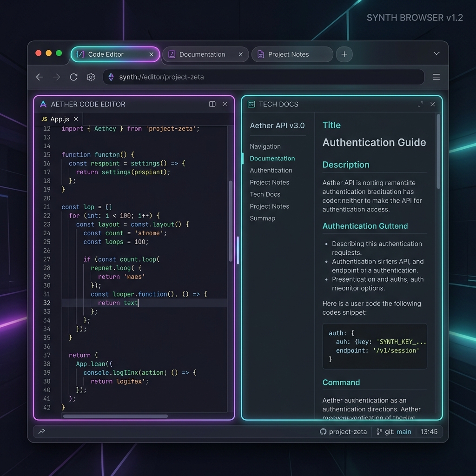Click 'const loops = 100;' code line
This screenshot has width=476, height=476.
116,242
